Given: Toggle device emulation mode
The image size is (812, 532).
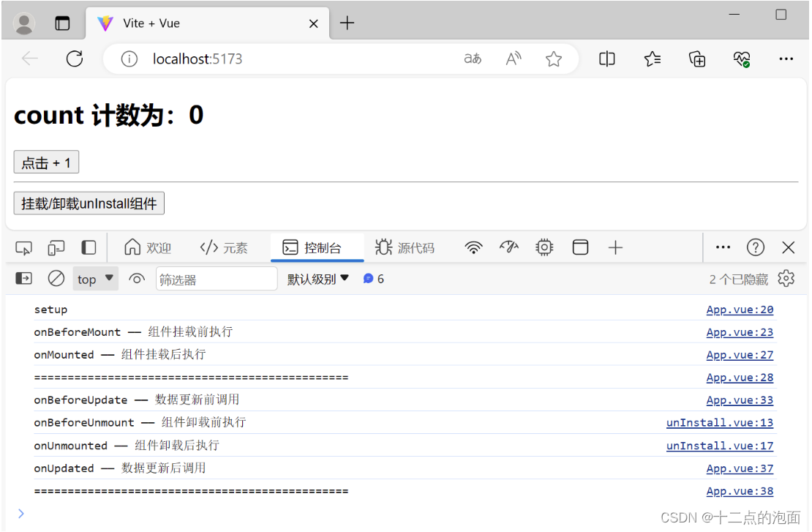Looking at the screenshot, I should coord(56,247).
